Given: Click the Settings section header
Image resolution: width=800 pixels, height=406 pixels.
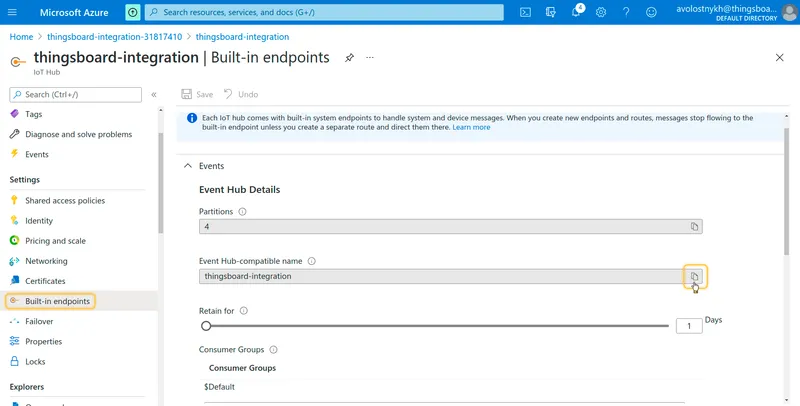Looking at the screenshot, I should click(24, 180).
